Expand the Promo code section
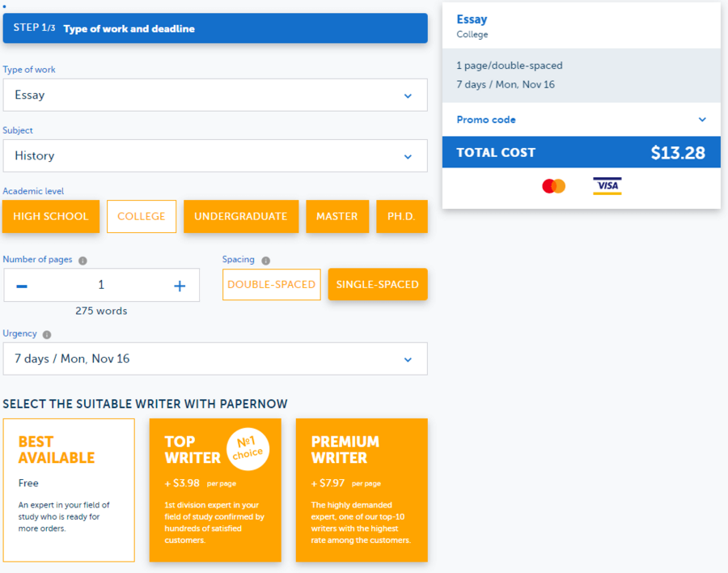Screen dimensions: 728x573 (581, 120)
